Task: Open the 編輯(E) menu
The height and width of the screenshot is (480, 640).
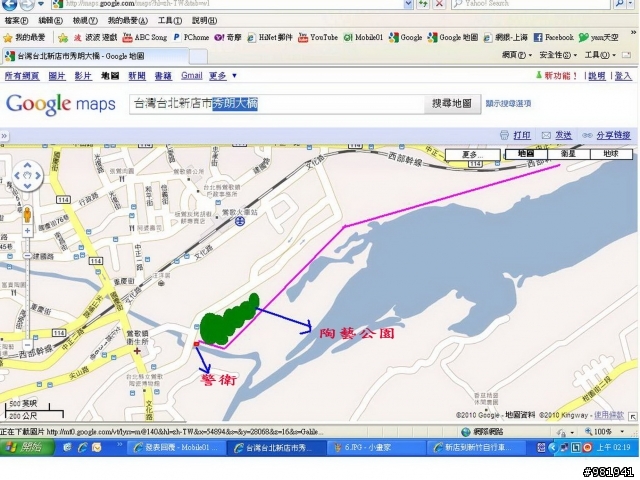Action: tap(50, 20)
